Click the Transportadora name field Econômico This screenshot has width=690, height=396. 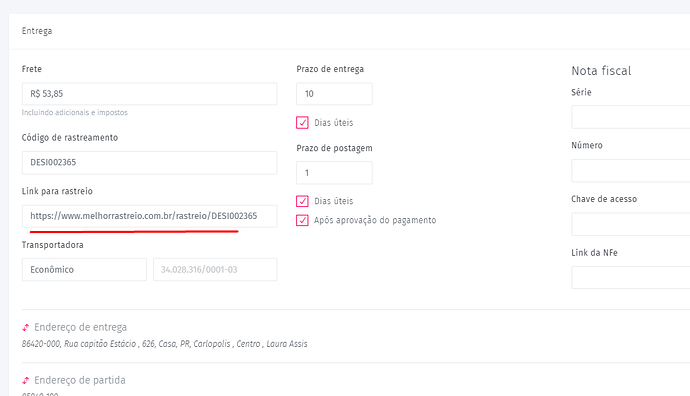coord(84,269)
